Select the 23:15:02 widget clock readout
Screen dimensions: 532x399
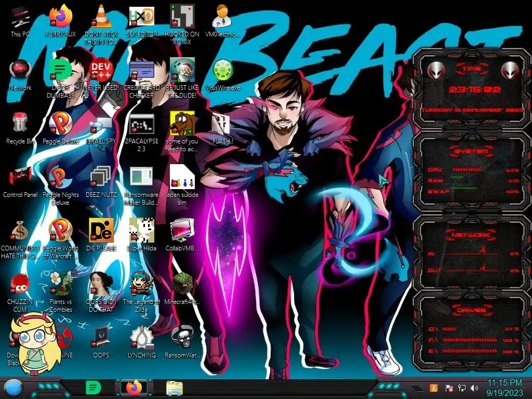click(475, 89)
